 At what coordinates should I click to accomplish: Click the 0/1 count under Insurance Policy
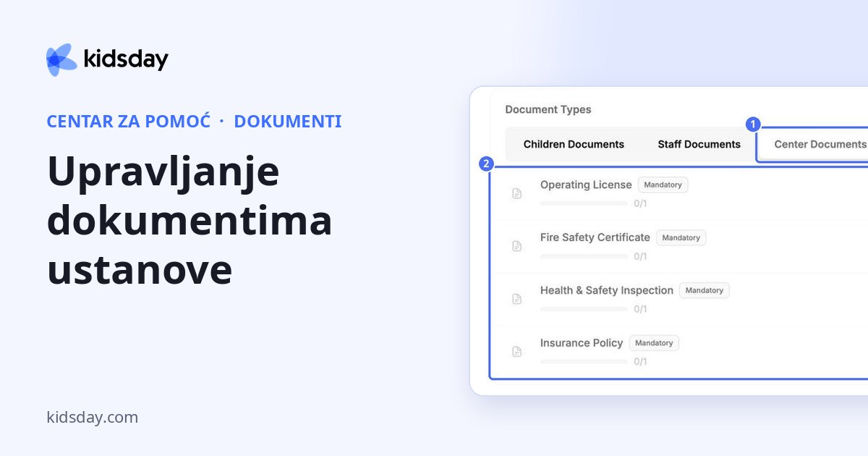[640, 361]
